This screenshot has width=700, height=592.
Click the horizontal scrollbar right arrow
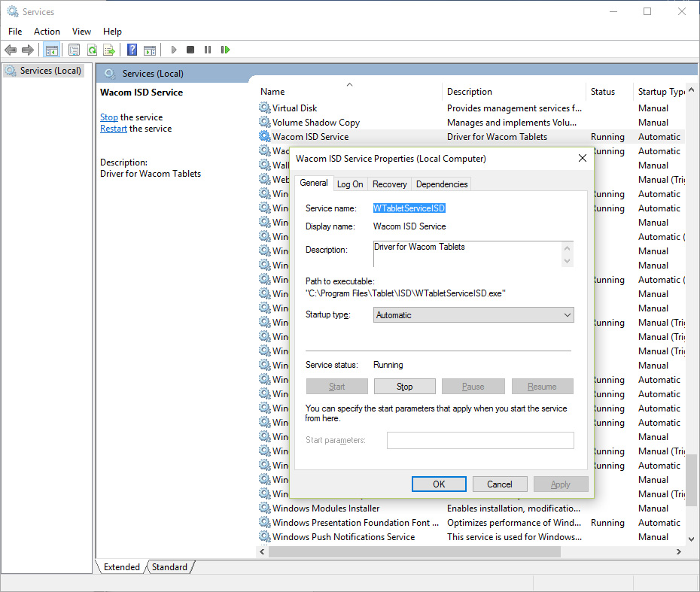click(679, 552)
